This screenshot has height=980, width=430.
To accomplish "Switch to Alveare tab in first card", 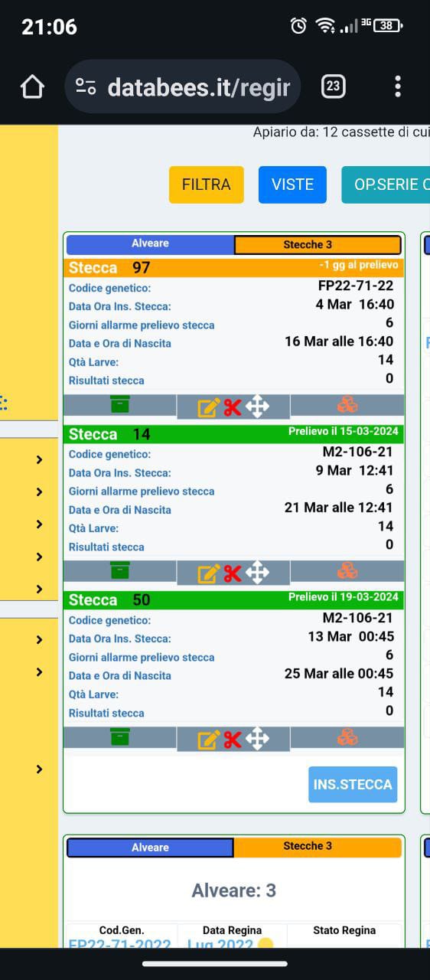I will tap(150, 244).
